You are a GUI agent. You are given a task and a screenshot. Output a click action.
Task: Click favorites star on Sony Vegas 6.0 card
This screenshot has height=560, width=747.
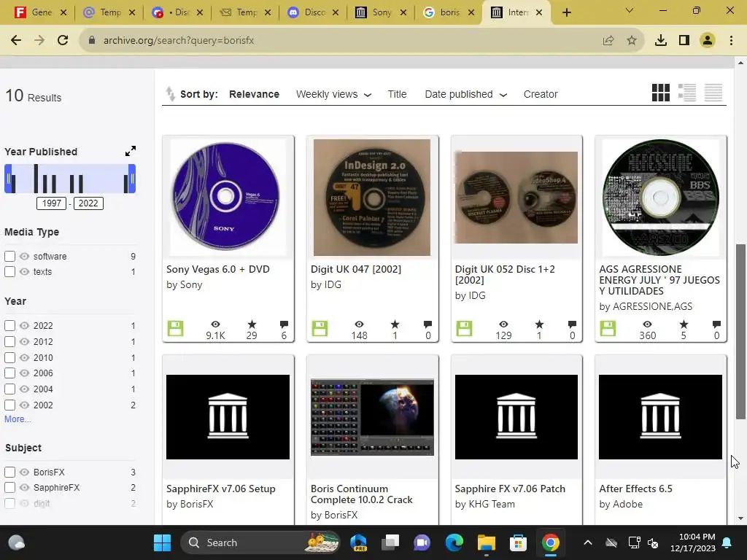pos(252,324)
